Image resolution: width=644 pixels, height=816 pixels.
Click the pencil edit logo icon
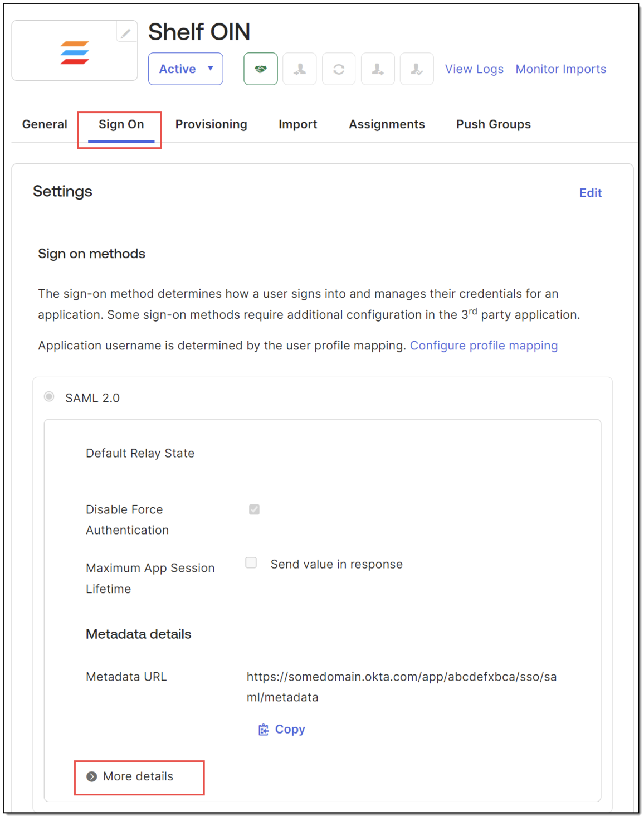point(126,33)
